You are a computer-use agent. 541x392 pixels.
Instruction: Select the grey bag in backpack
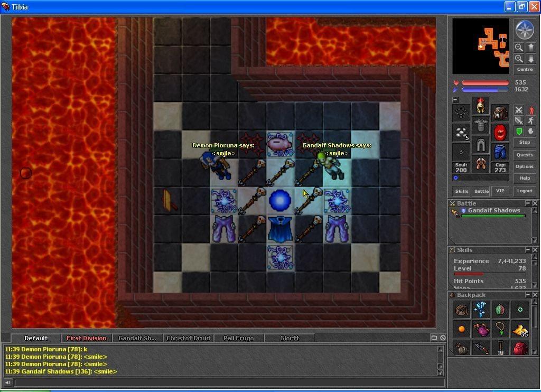461,348
